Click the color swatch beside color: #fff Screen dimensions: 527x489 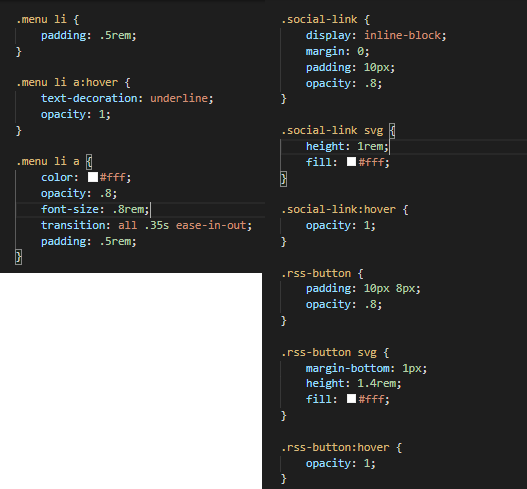[x=93, y=177]
